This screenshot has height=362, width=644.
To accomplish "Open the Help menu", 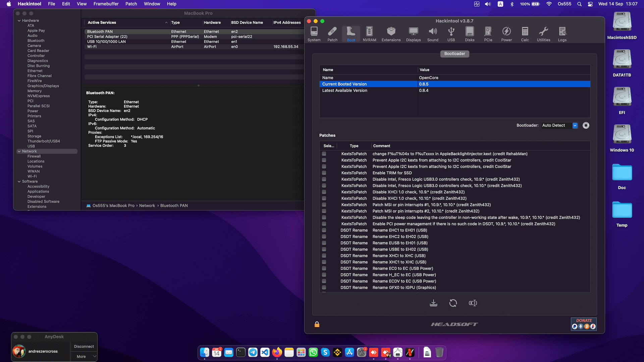I will [172, 4].
